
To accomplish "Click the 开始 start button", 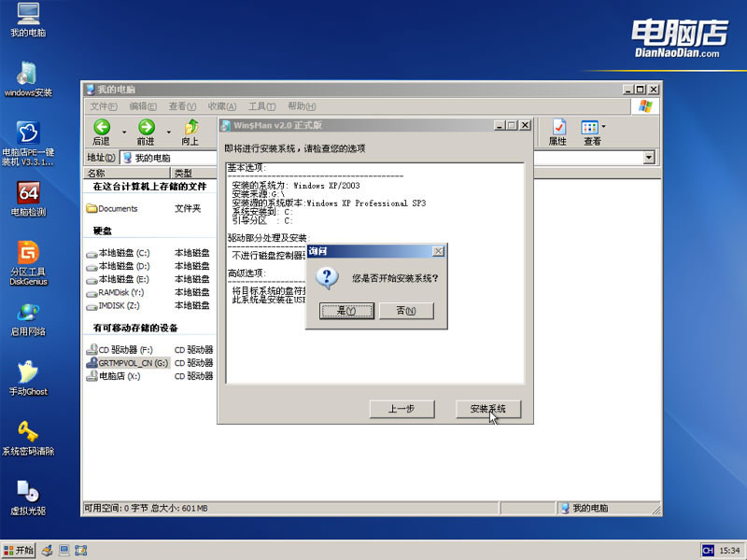I will (18, 551).
